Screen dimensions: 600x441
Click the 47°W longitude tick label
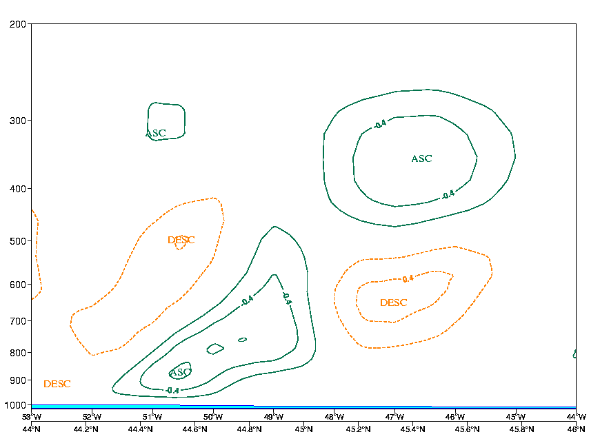pos(394,417)
